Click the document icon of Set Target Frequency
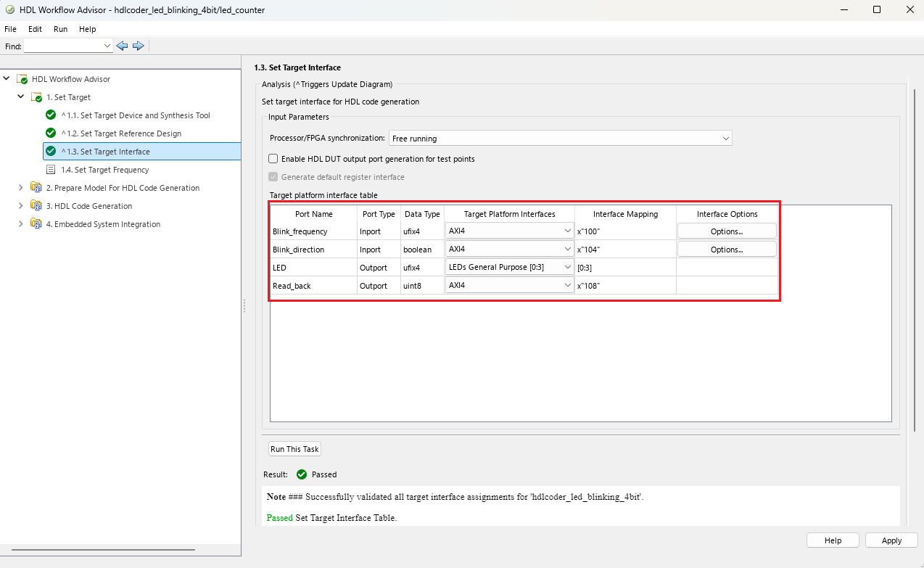This screenshot has width=924, height=568. pos(51,169)
